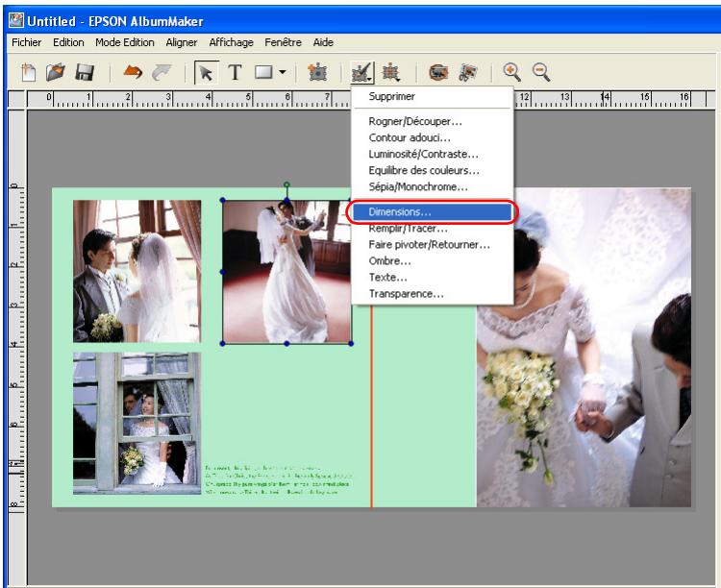Screen dimensions: 721x588
Task: Select Equilibre des couleurs… entry
Action: point(433,171)
